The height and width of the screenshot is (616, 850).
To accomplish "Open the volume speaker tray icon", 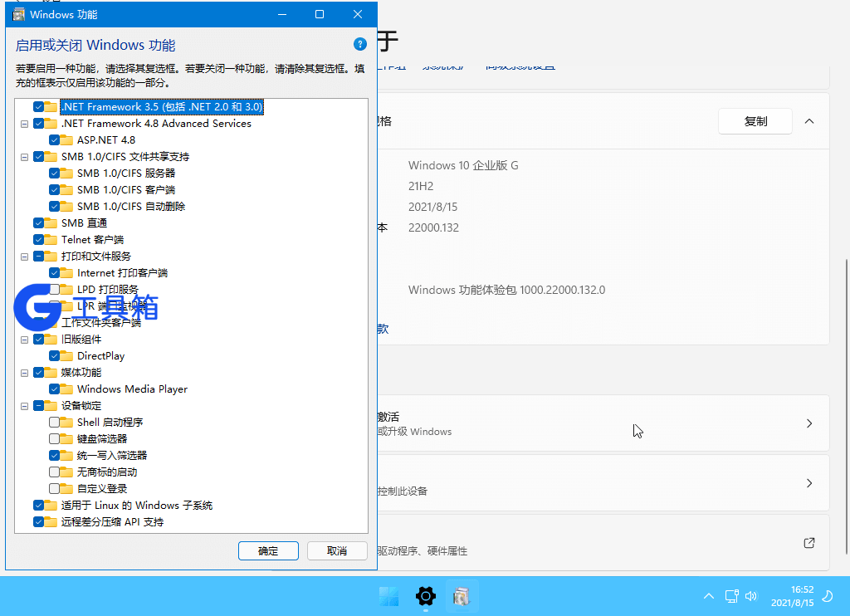I will click(x=750, y=596).
